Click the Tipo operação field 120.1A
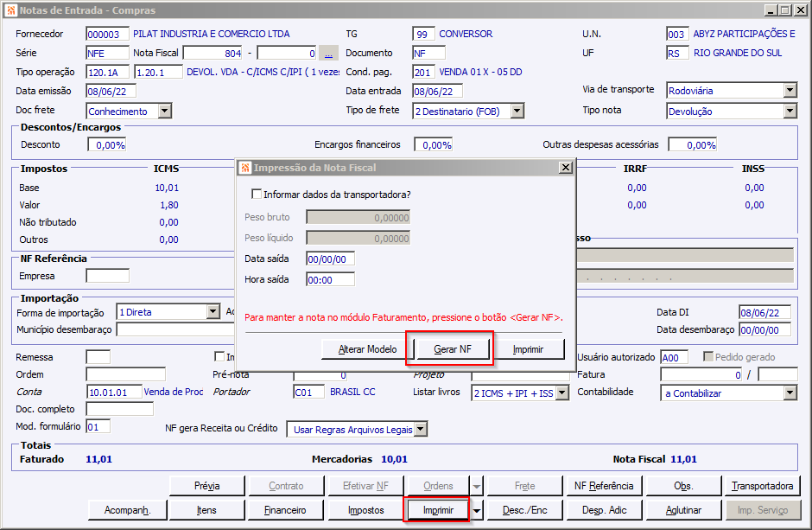Image resolution: width=812 pixels, height=530 pixels. tap(107, 72)
